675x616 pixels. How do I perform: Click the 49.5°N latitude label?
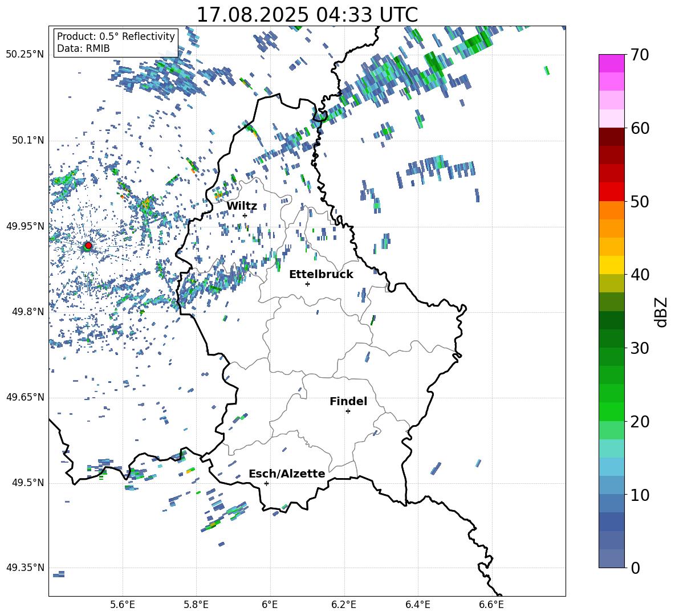(x=27, y=483)
